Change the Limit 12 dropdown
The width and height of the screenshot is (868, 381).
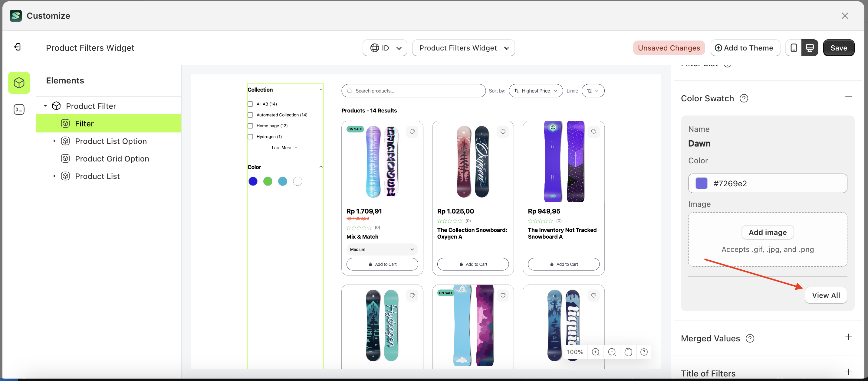click(x=593, y=90)
